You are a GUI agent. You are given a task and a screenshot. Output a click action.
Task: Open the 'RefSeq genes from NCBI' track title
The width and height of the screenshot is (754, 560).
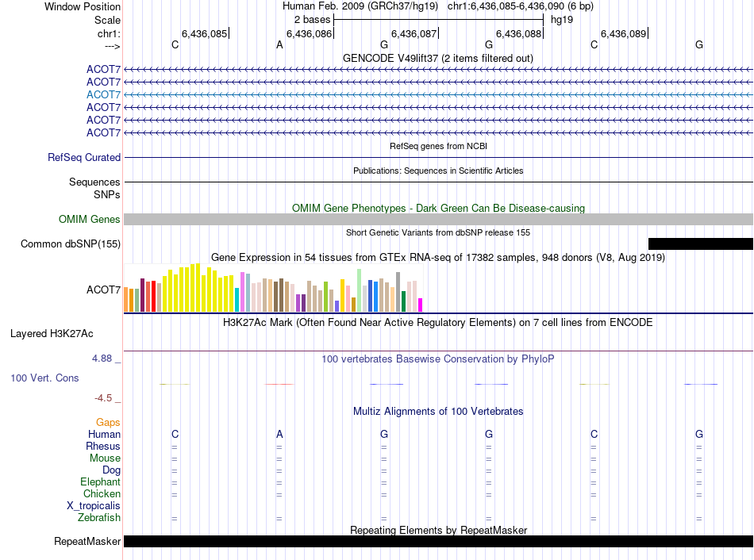tap(438, 146)
